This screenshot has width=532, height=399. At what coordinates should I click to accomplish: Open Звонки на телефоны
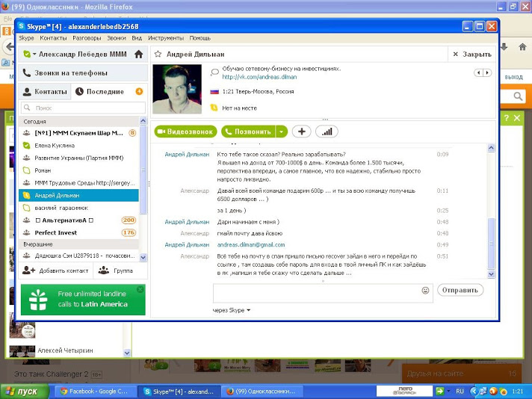pos(83,73)
